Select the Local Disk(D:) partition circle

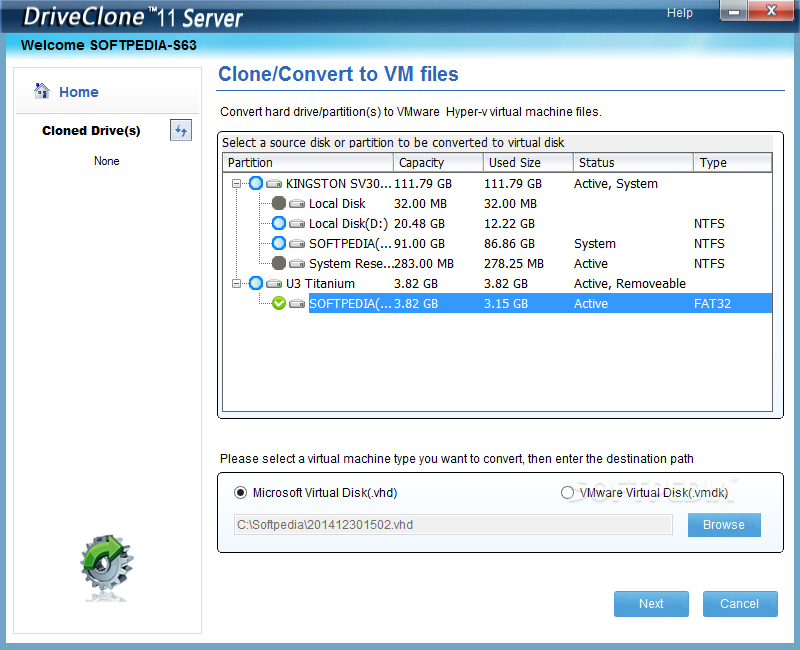279,223
